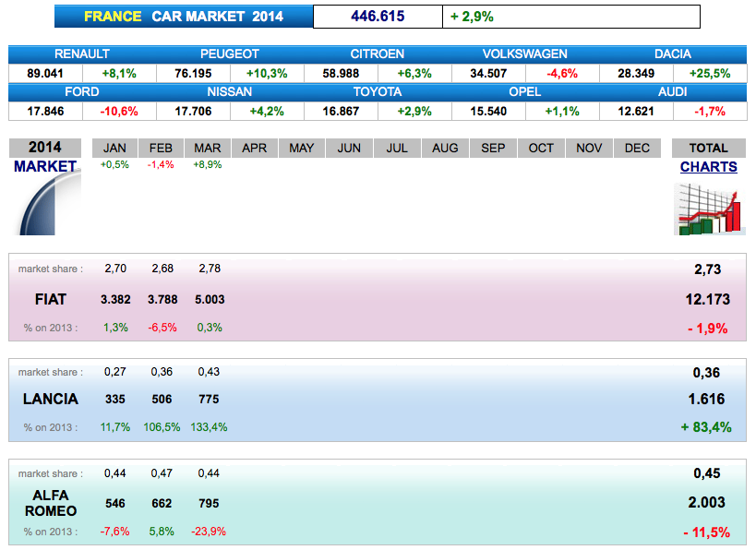Click Nissan sales value 17.706
This screenshot has height=550, width=756.
[193, 112]
